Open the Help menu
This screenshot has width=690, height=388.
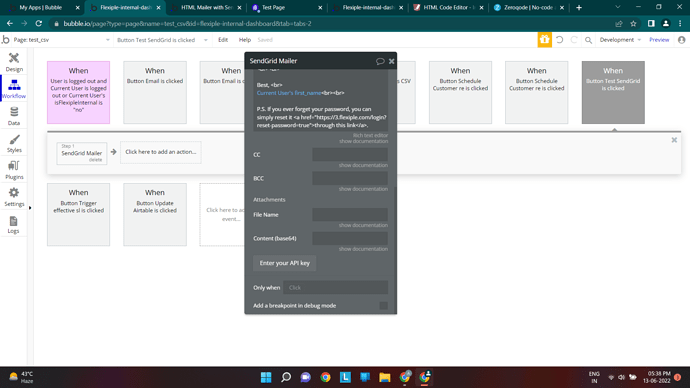pos(245,40)
